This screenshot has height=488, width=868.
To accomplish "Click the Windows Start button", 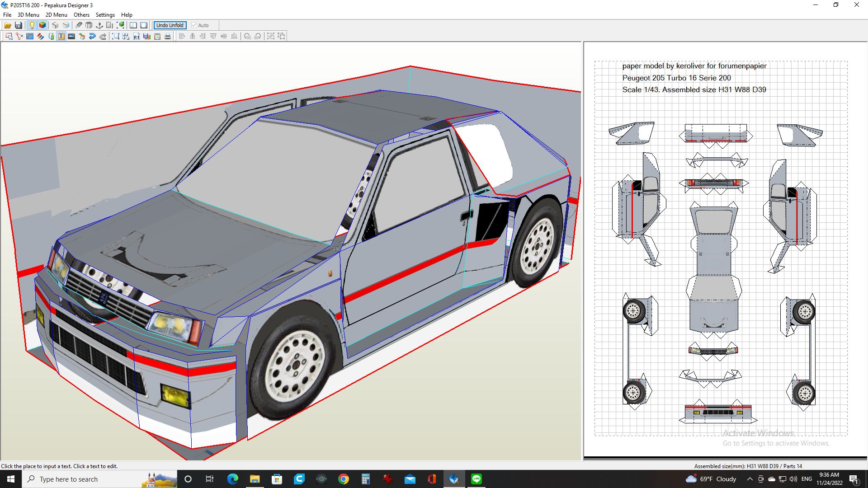I will click(x=11, y=479).
